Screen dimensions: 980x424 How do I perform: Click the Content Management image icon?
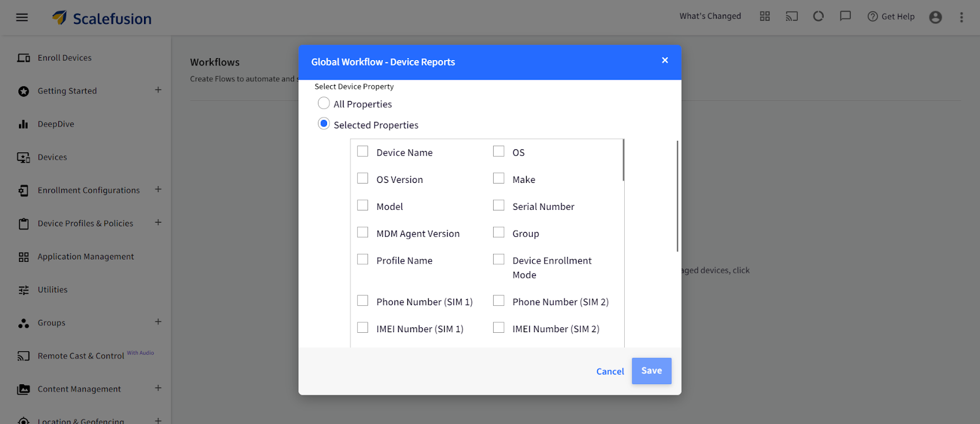tap(23, 389)
